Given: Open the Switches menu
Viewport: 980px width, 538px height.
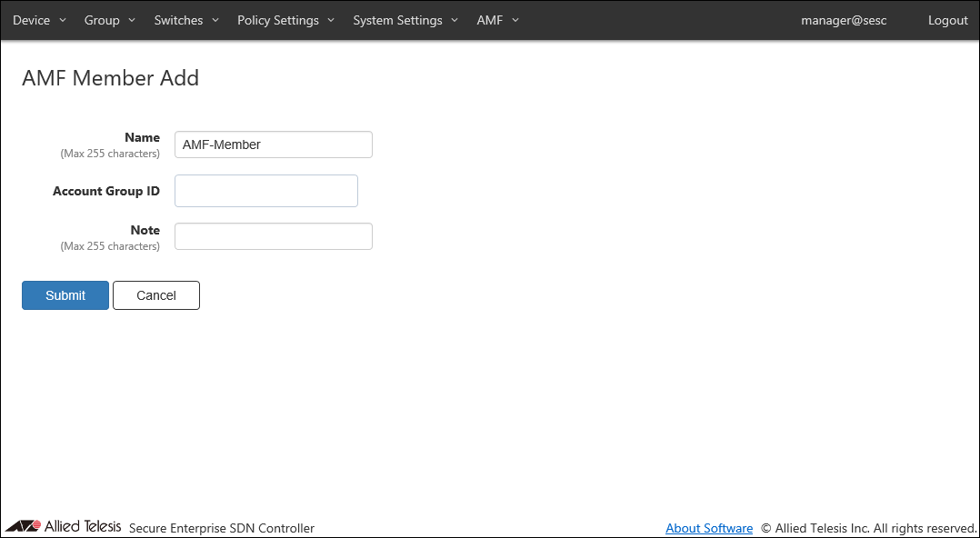Looking at the screenshot, I should coord(186,20).
